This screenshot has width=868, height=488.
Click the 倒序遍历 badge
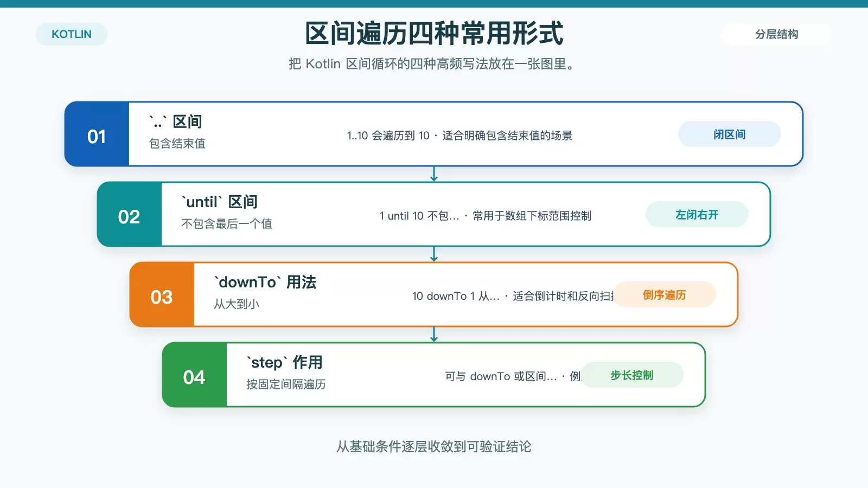pos(664,295)
